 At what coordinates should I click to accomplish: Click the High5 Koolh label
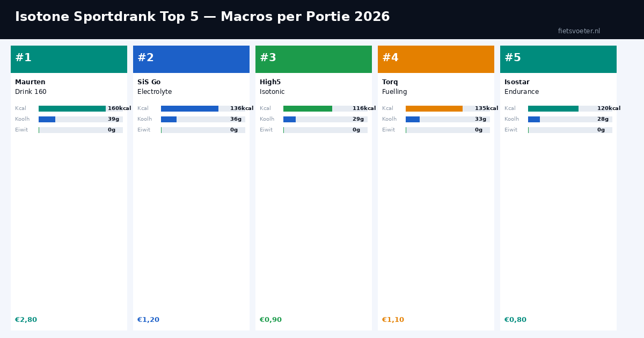[267, 119]
